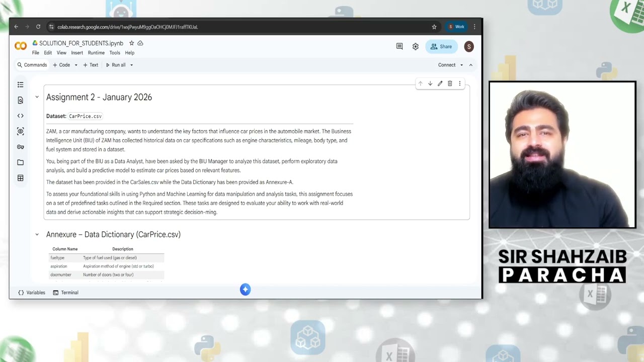The image size is (644, 362).
Task: Open Connect dropdown arrow
Action: pos(461,65)
